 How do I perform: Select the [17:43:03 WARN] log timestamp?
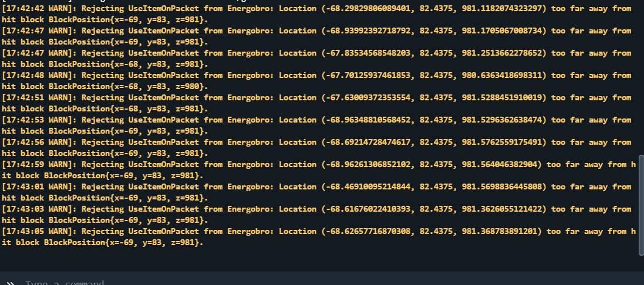coord(39,209)
